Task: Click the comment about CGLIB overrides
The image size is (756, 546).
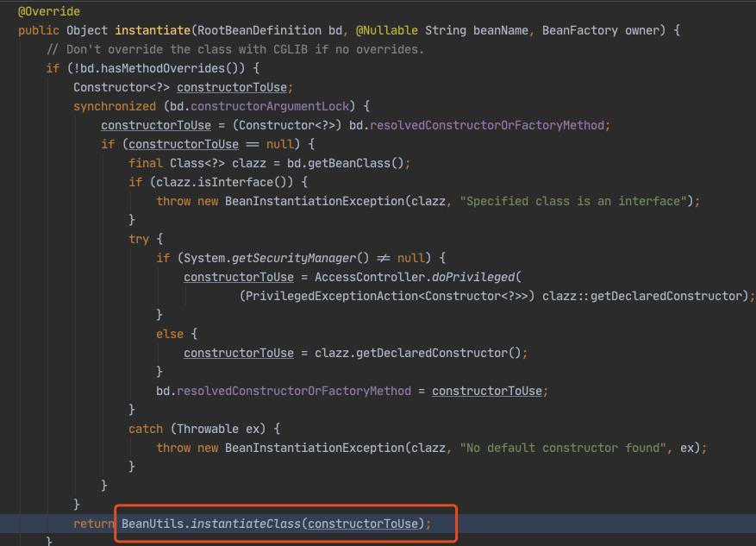Action: [235, 50]
